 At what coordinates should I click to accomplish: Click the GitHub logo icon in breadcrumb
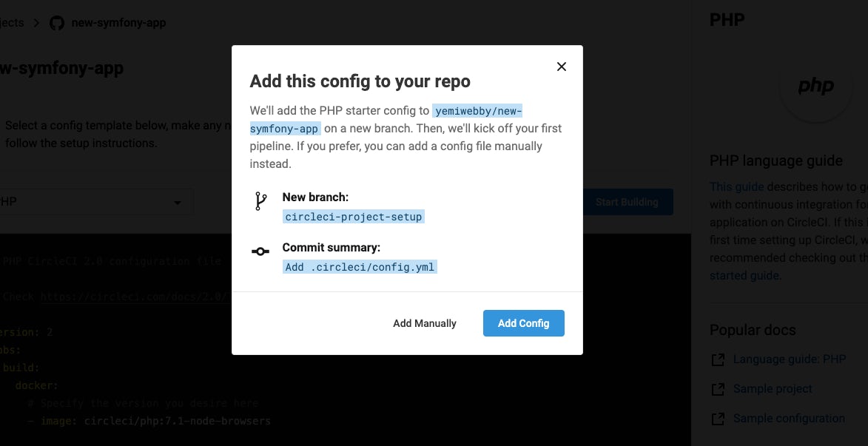coord(57,23)
